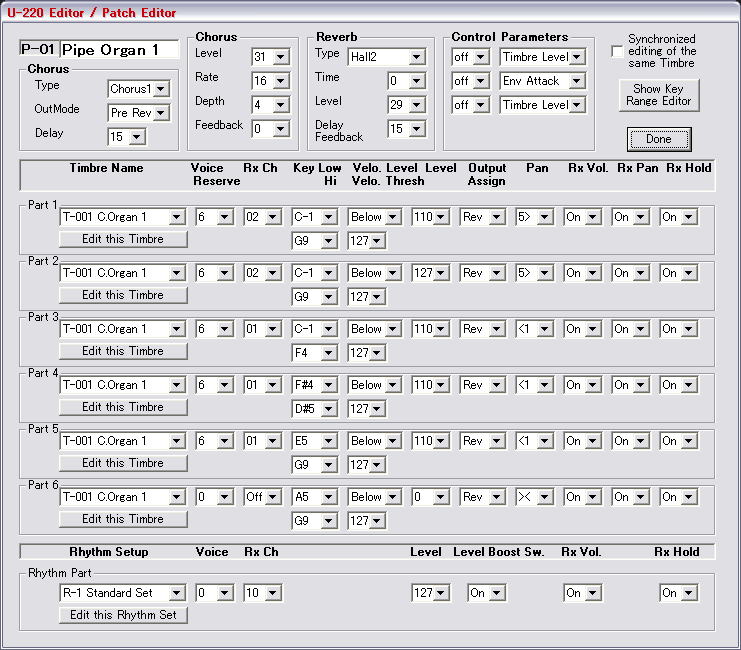Open the Reverb Type dropdown showing Hall2
Image resolution: width=741 pixels, height=650 pixels.
(x=387, y=57)
